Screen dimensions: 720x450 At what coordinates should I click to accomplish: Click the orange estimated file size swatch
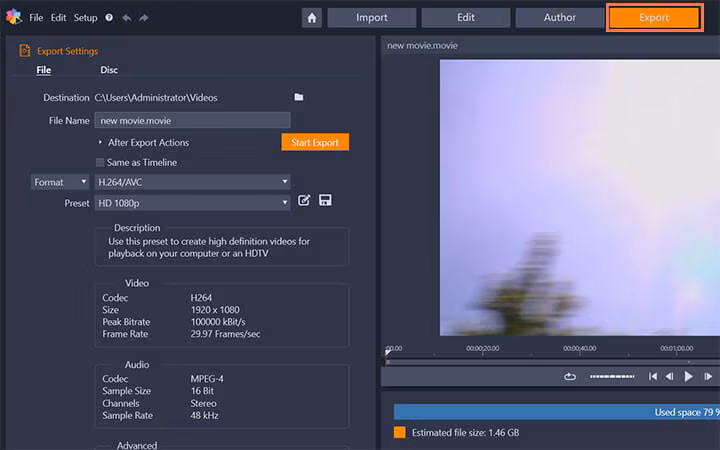coord(399,433)
